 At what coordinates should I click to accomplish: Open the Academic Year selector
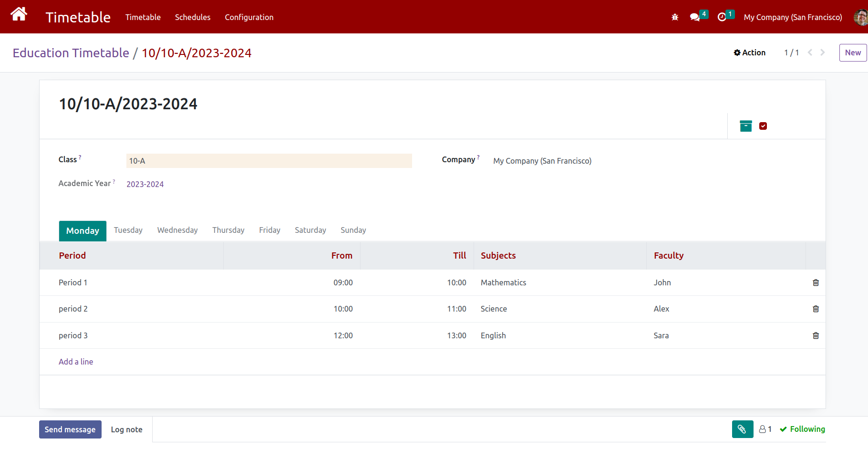click(x=145, y=184)
